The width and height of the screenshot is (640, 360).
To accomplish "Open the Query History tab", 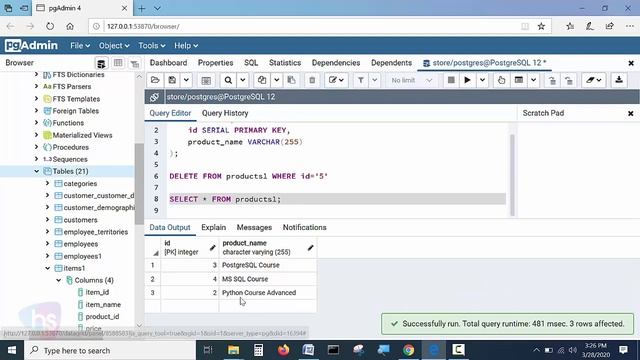I will (x=225, y=113).
